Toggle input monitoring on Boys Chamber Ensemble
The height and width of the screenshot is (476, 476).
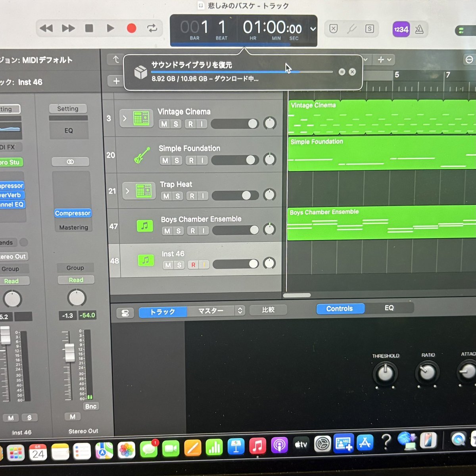(204, 231)
